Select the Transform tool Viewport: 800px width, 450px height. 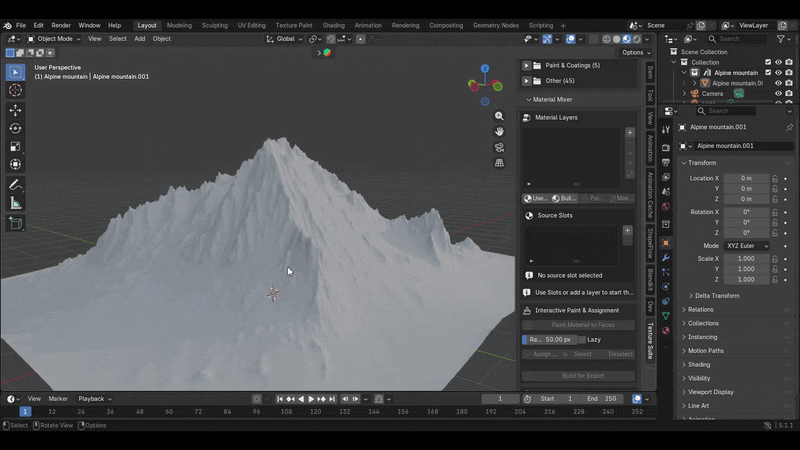pyautogui.click(x=15, y=164)
